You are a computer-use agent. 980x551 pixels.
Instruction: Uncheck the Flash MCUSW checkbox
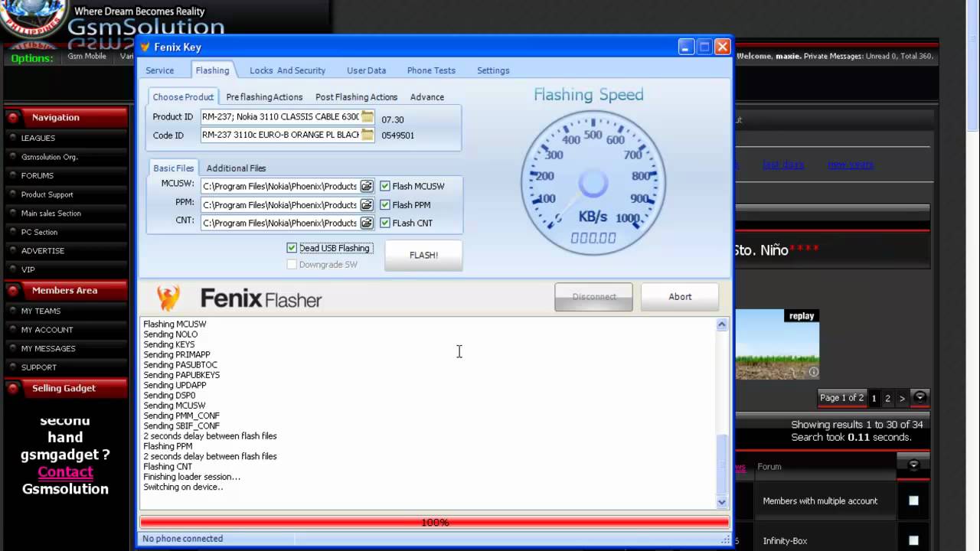click(385, 186)
